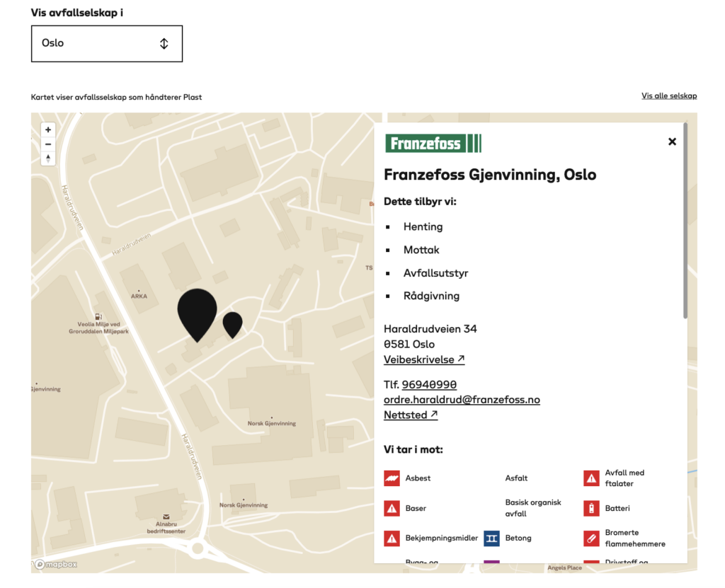Click the Haraldrudveien 34 address text
The image size is (725, 588).
pyautogui.click(x=430, y=328)
